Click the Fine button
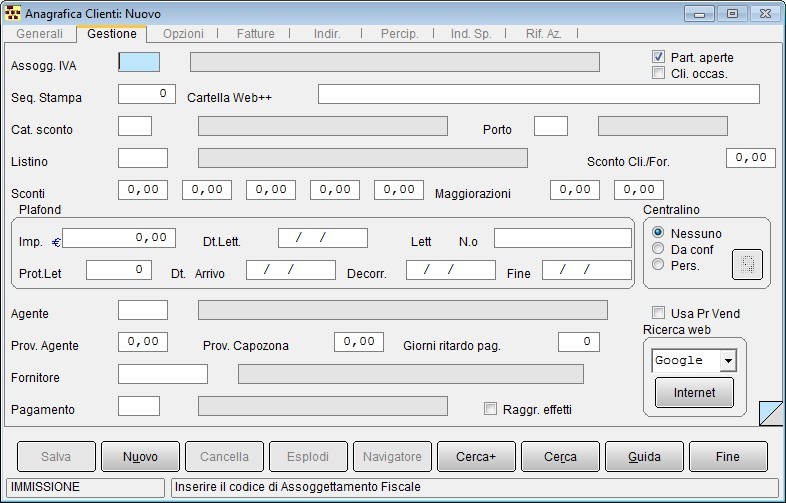Viewport: 786px width, 503px height. [728, 456]
